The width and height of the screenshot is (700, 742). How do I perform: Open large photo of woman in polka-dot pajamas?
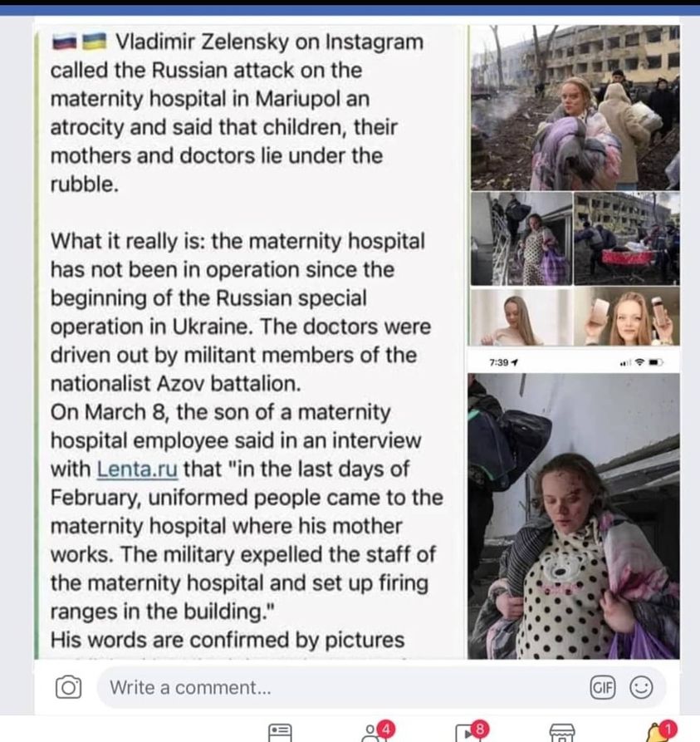574,516
